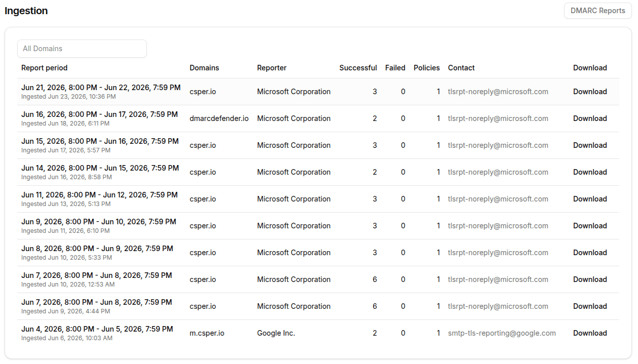Download report ingested Jun 11, 2026, 6:10 PM
This screenshot has height=364, width=638.
pos(590,226)
